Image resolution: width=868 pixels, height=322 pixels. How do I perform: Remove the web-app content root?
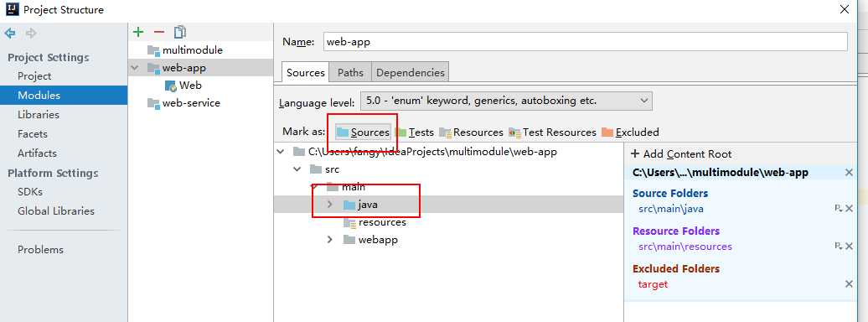coord(849,173)
